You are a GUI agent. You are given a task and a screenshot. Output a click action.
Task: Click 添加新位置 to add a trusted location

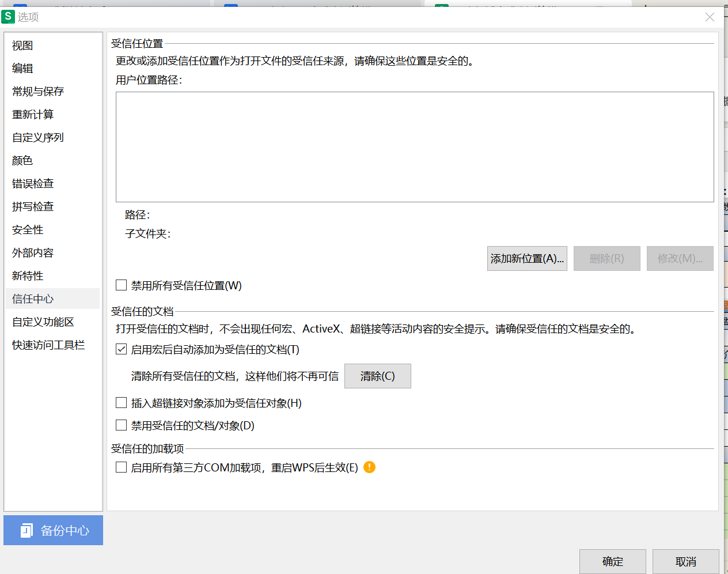click(x=526, y=258)
